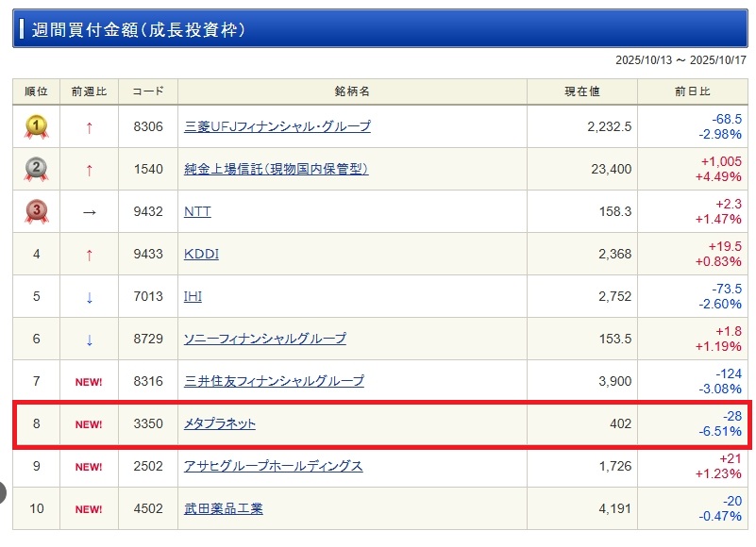Open the NTT stock link
756x547 pixels.
tap(197, 211)
